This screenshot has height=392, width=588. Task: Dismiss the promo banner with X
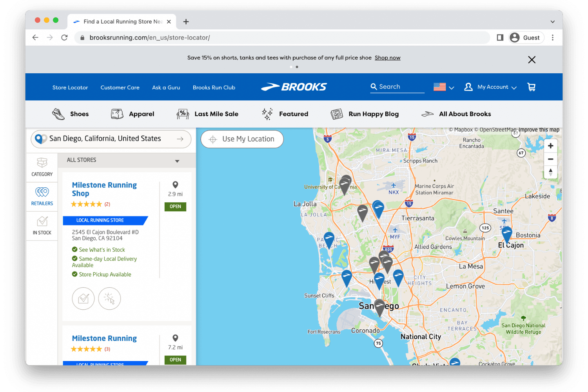pos(532,60)
